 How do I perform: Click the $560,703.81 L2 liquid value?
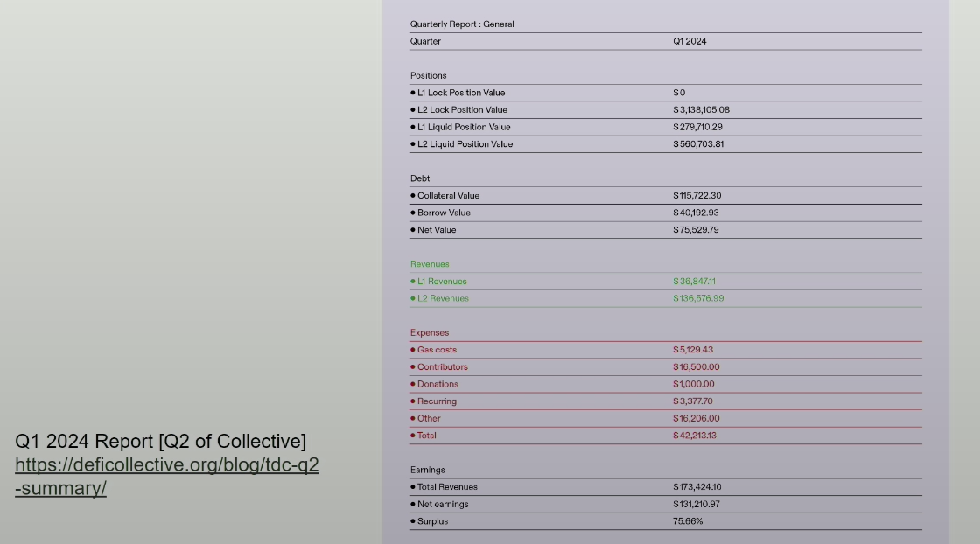click(698, 144)
